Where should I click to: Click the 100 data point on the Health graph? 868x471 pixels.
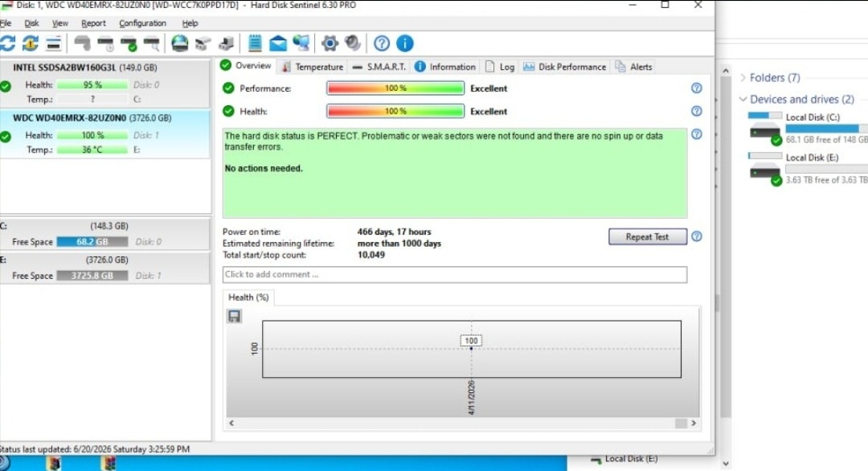471,348
